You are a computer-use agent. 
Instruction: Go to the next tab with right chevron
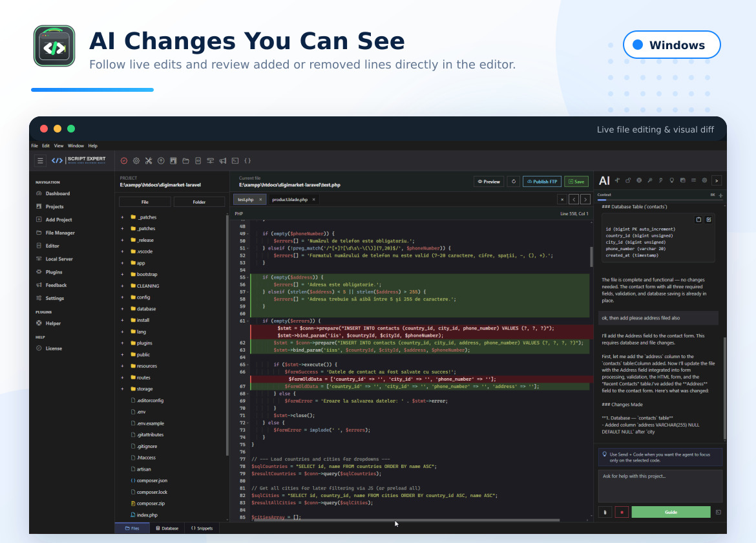(x=585, y=199)
